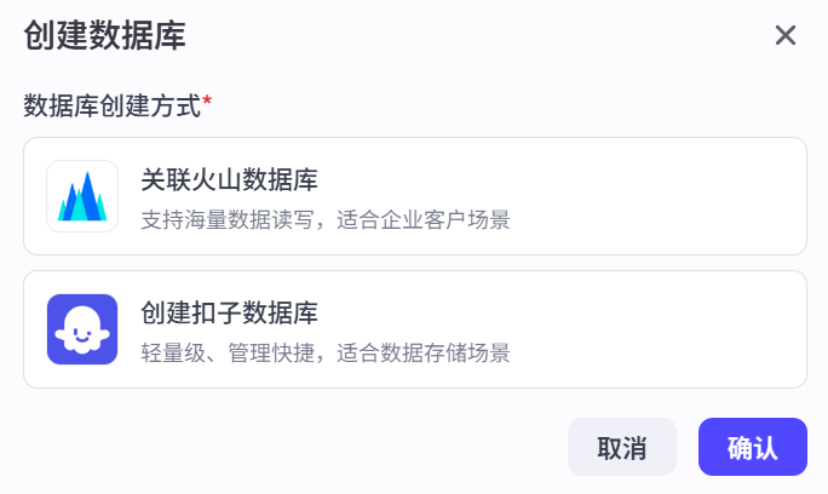Select the 关联火山数据库 option title

229,180
